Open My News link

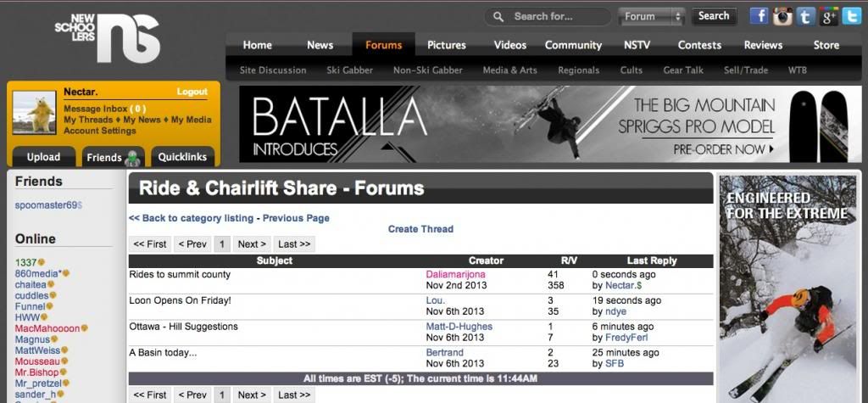pos(142,120)
